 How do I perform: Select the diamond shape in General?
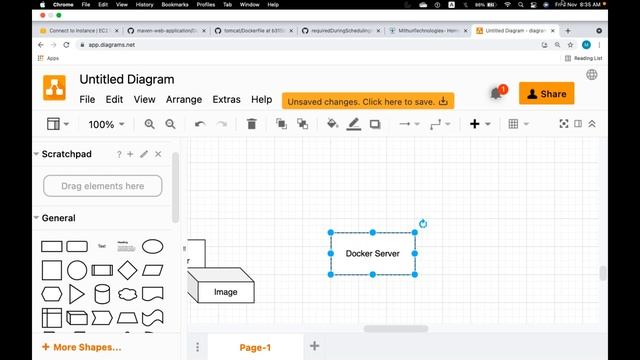pos(127,270)
